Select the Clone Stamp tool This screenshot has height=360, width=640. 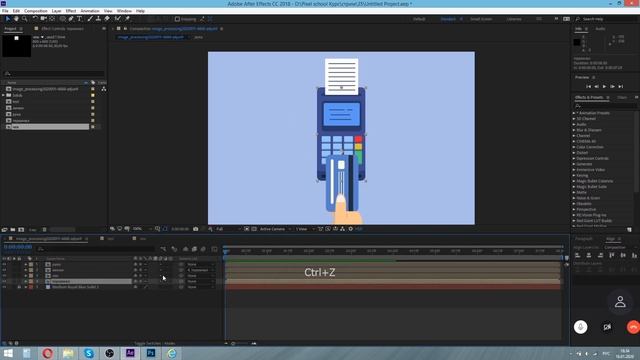[x=98, y=19]
